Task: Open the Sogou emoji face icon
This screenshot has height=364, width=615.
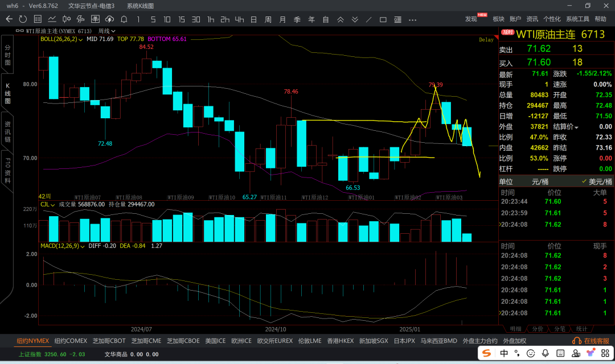Action: point(531,353)
